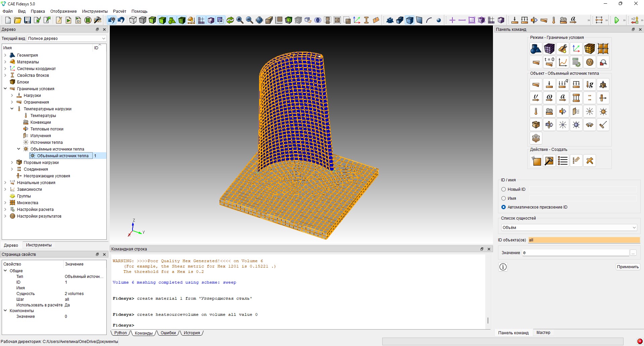Click the delete X action icon
This screenshot has width=644, height=346.
click(x=590, y=161)
